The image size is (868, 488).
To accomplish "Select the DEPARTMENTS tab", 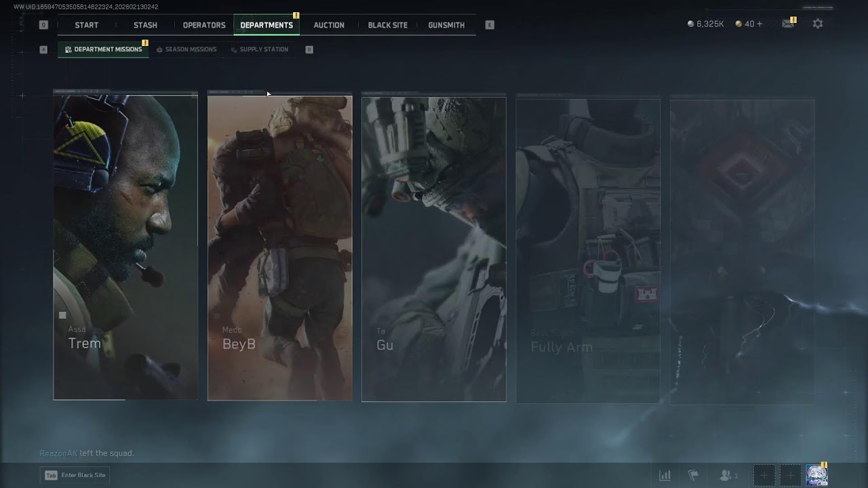I will tap(267, 25).
